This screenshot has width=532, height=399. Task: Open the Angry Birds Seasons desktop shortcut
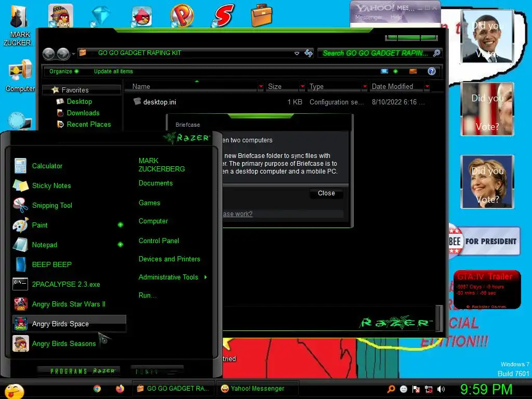[x=60, y=15]
